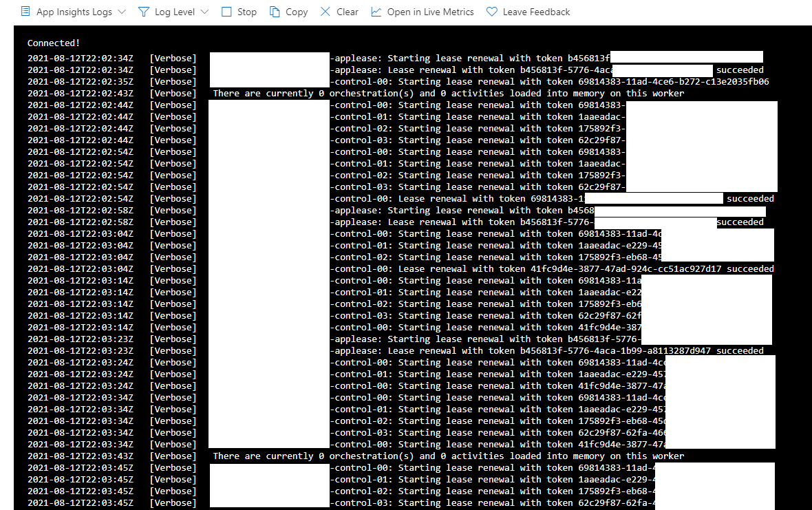
Task: Select the Log Level menu
Action: click(x=173, y=12)
